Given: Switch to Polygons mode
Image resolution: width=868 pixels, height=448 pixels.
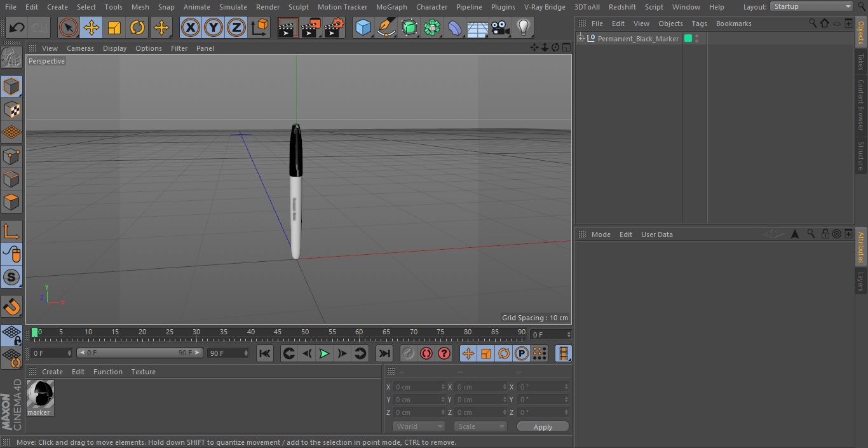Looking at the screenshot, I should point(11,202).
